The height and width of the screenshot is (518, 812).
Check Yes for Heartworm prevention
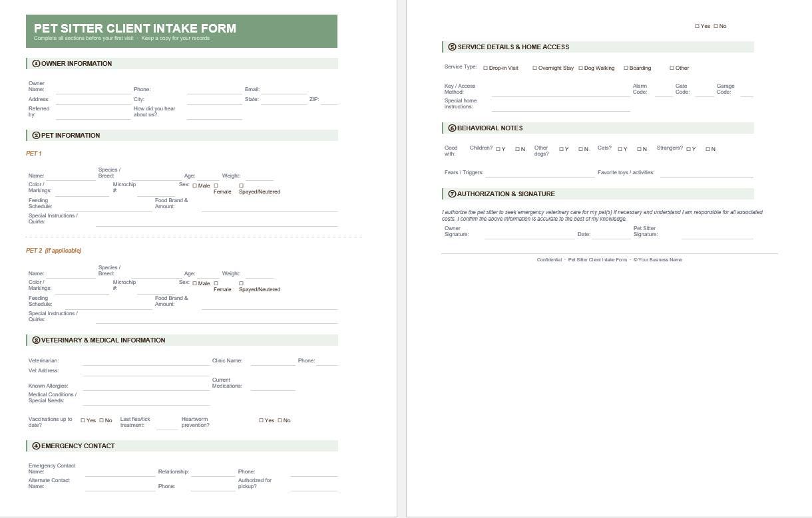tap(262, 420)
